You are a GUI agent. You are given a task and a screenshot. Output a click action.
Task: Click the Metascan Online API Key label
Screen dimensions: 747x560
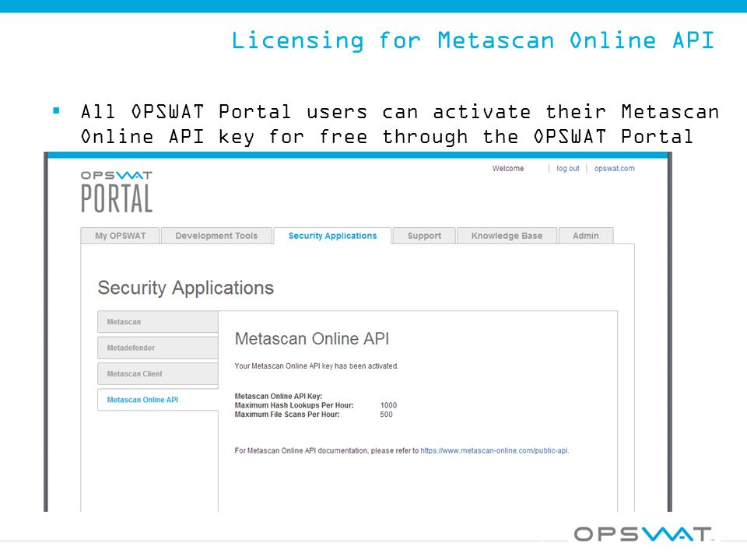pyautogui.click(x=279, y=396)
